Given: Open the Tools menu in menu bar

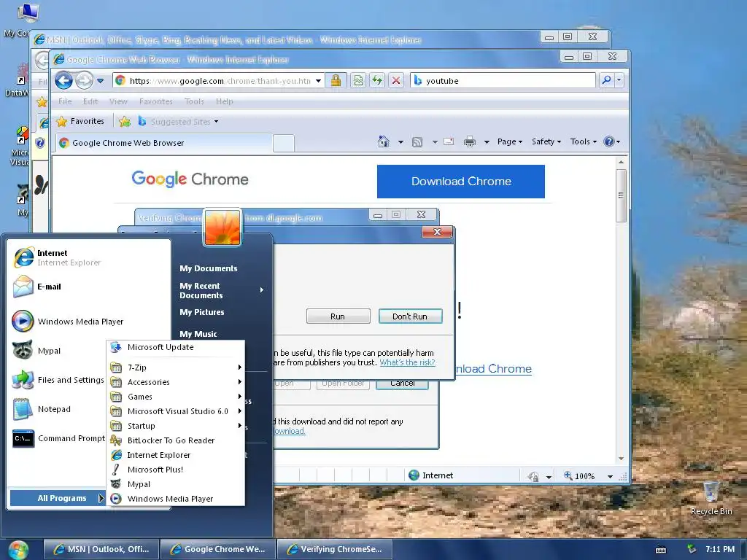Looking at the screenshot, I should click(x=194, y=101).
